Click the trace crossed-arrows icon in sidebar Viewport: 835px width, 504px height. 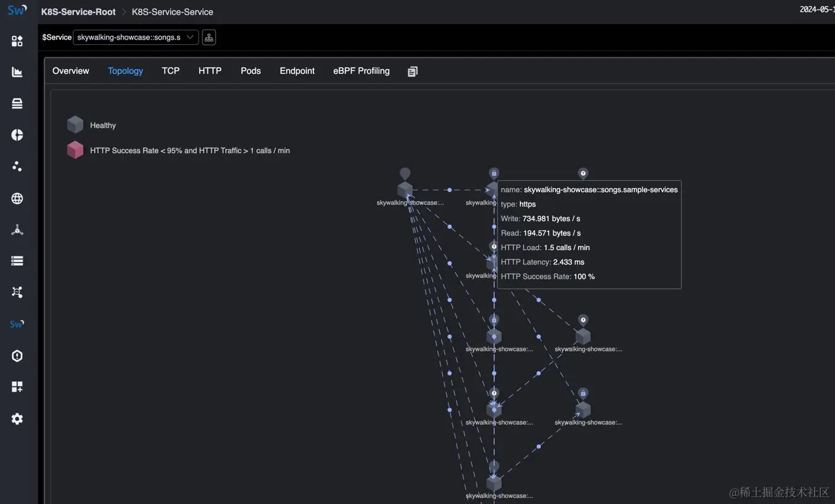click(x=17, y=292)
